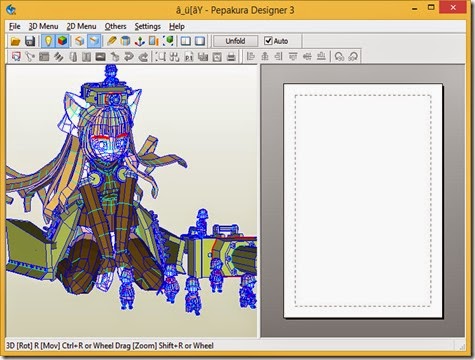Click the printer icon

pyautogui.click(x=231, y=57)
